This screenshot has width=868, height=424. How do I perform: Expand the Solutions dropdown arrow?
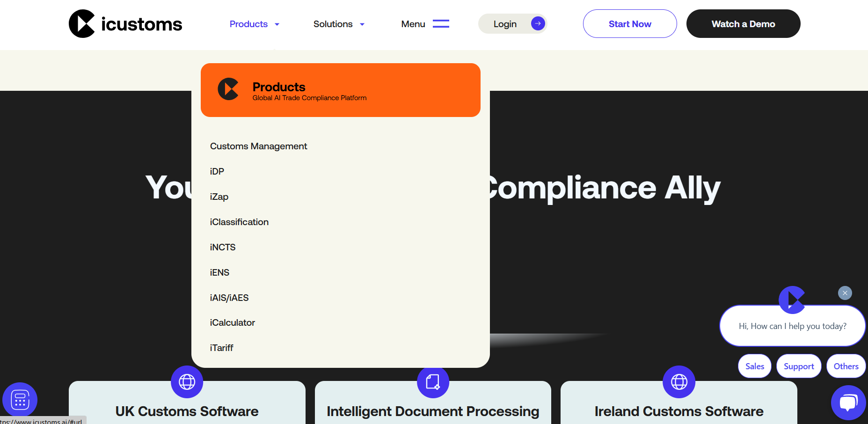coord(362,24)
